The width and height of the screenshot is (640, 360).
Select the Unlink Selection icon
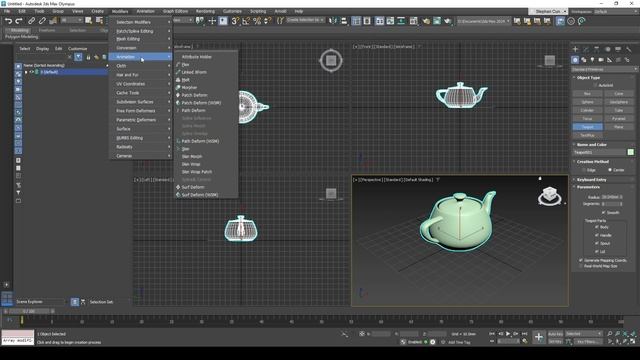point(42,20)
